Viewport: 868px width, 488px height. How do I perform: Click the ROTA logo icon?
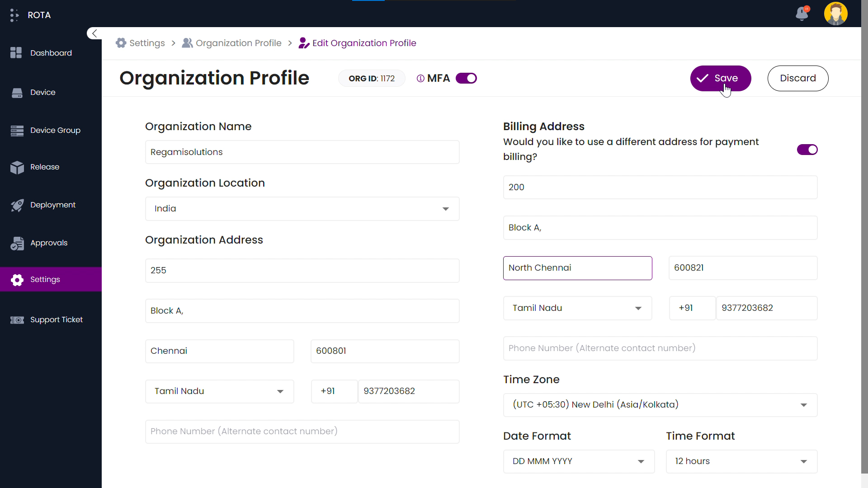[14, 15]
